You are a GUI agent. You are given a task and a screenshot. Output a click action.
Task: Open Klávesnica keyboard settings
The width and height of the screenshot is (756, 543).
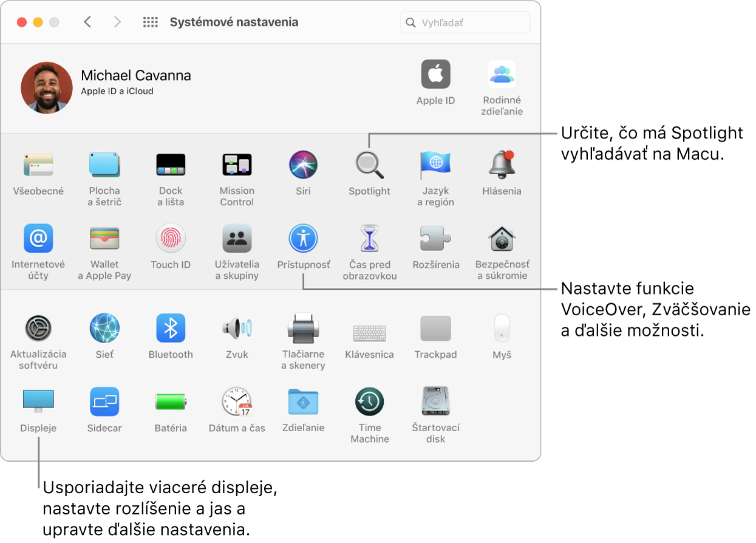tap(369, 332)
